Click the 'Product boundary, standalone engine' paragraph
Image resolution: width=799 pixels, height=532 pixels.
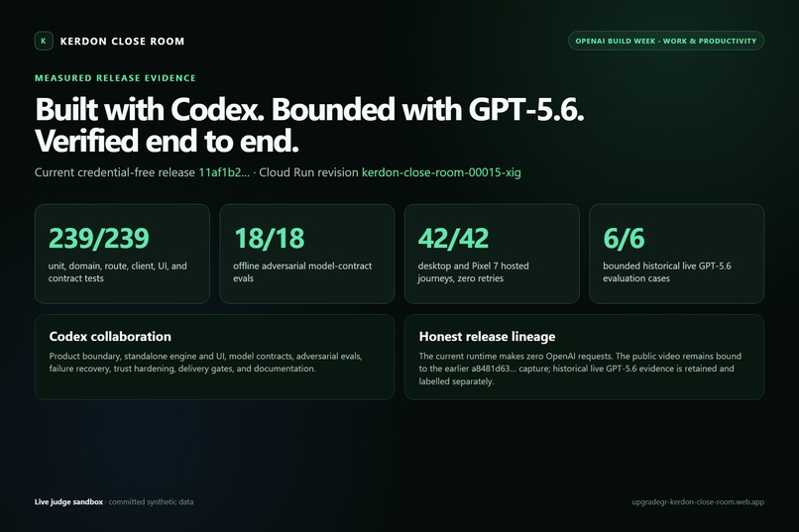pyautogui.click(x=206, y=362)
